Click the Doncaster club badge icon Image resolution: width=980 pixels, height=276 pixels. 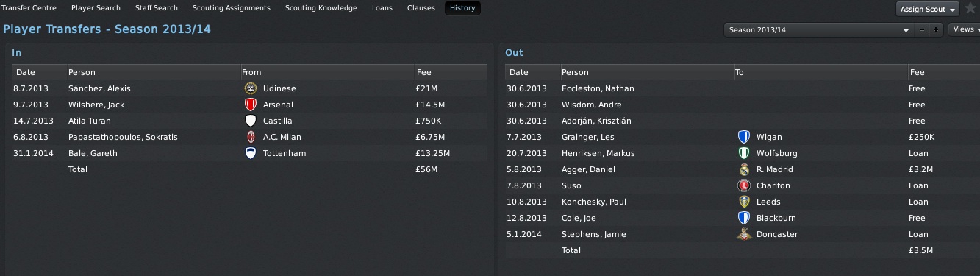pyautogui.click(x=743, y=234)
